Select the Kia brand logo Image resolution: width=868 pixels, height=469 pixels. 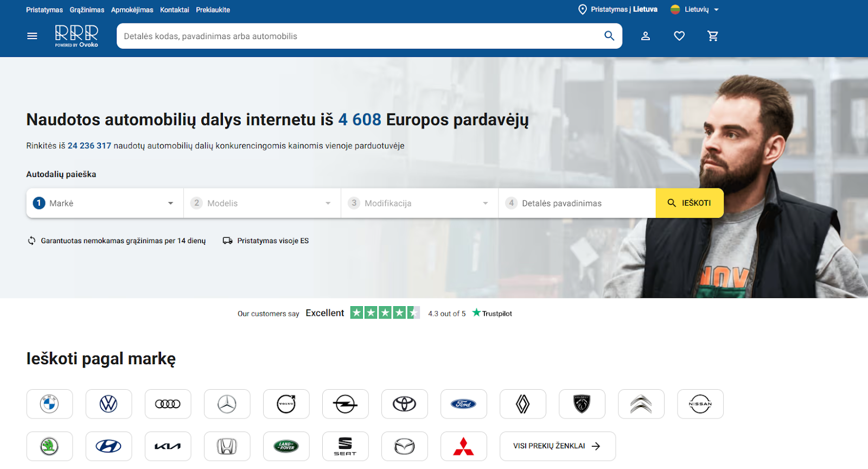coord(168,446)
